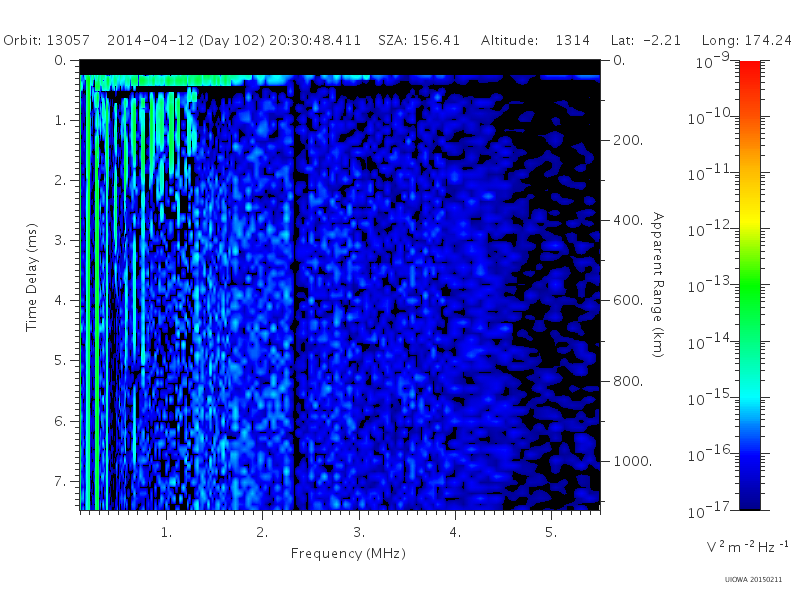The width and height of the screenshot is (800, 600).
Task: Click apparent range tick label '600.'
Action: click(628, 301)
